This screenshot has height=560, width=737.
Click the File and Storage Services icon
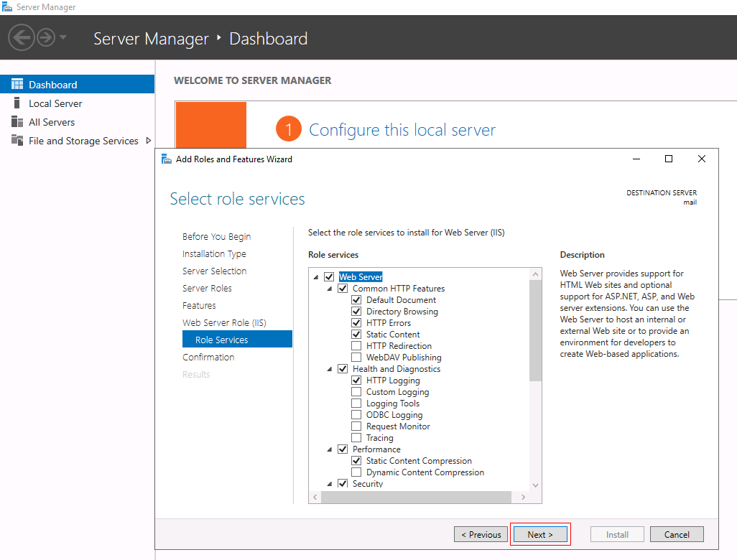pos(17,140)
